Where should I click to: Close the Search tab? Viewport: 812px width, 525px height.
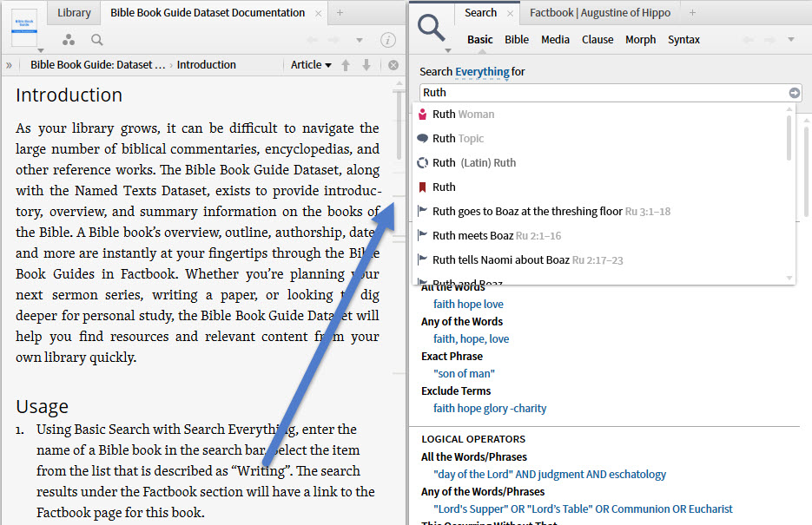pyautogui.click(x=510, y=14)
